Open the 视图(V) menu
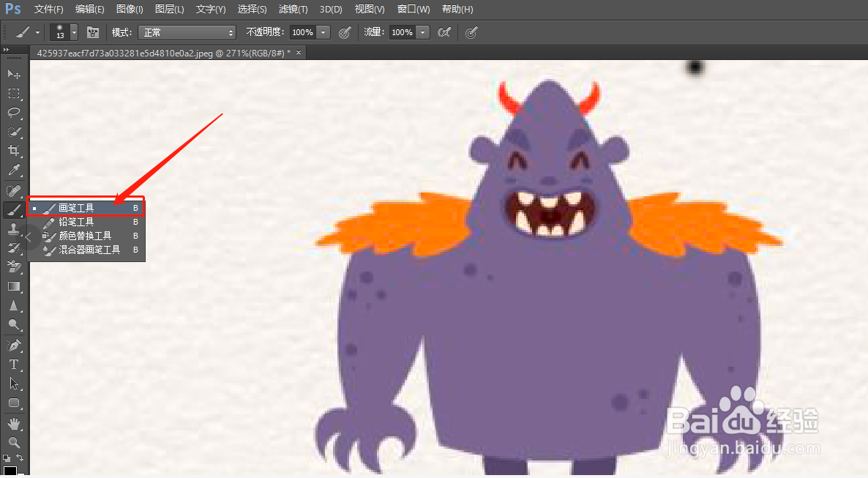This screenshot has width=868, height=478. click(370, 10)
